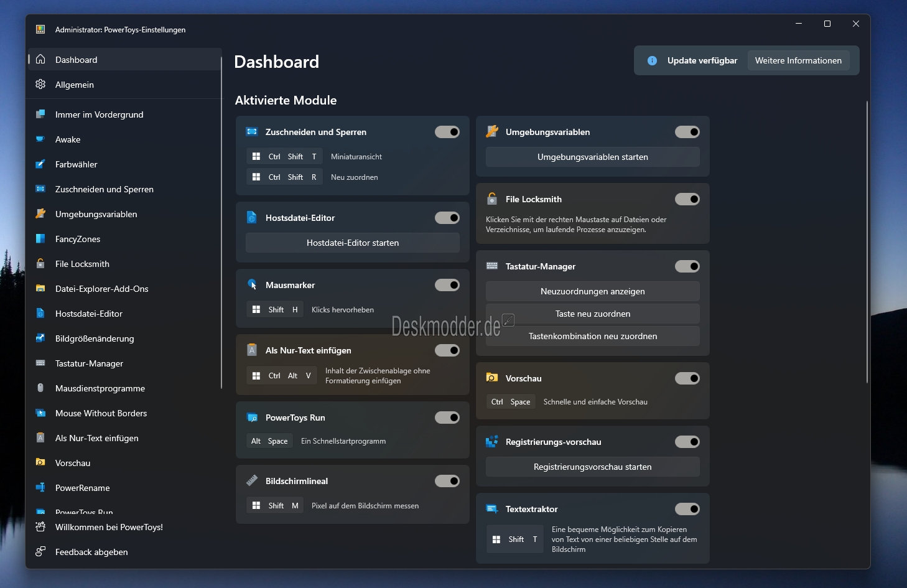The height and width of the screenshot is (588, 907).
Task: Click the Textextraktor card icon
Action: point(492,508)
